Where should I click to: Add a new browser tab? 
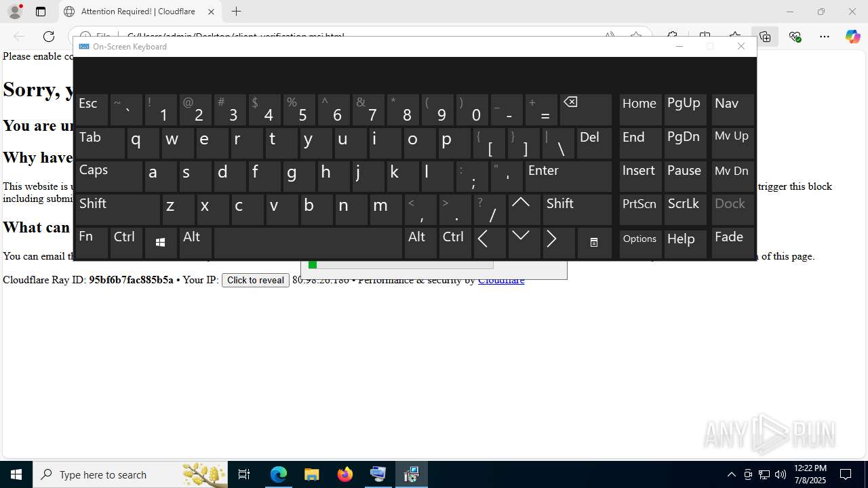[236, 12]
